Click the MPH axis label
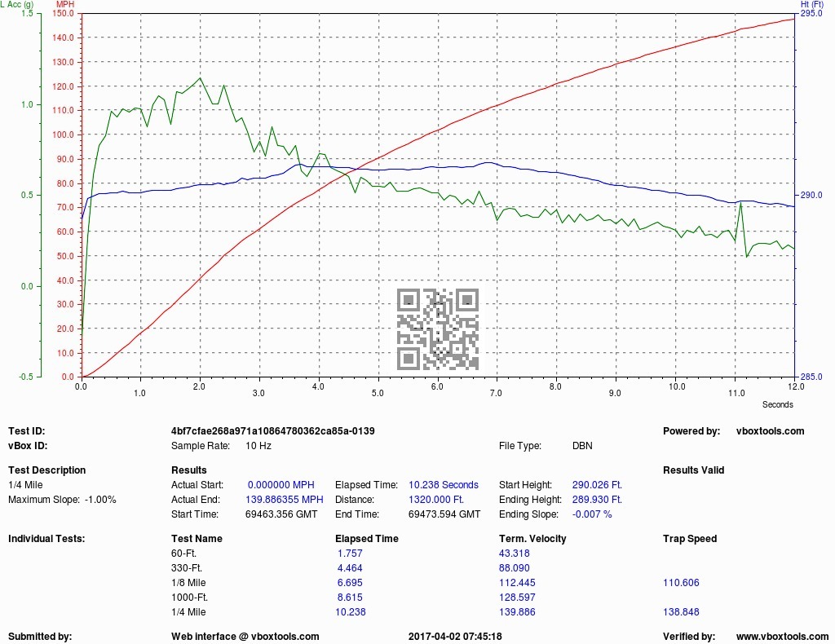Viewport: 835px width, 644px height. pos(65,4)
